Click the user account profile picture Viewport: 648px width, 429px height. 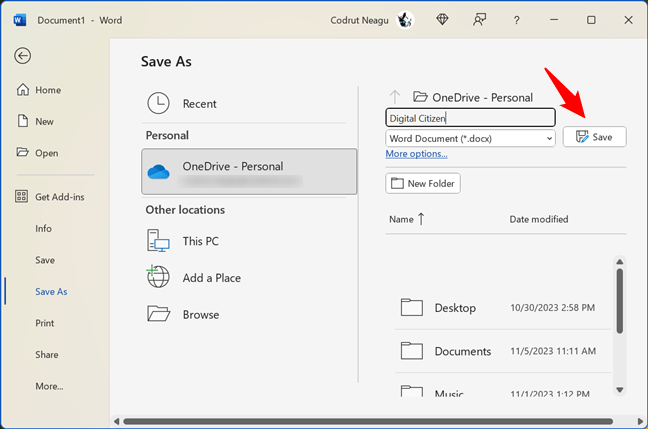[x=405, y=20]
